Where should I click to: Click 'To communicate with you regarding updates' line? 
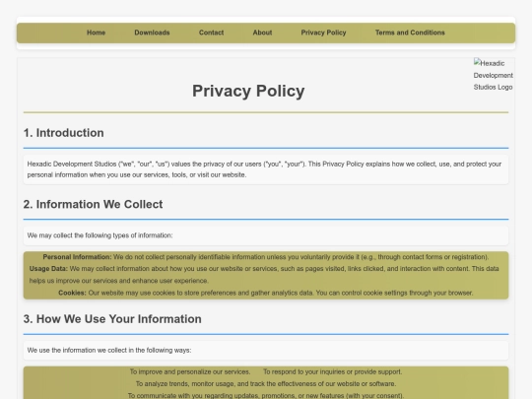click(266, 395)
